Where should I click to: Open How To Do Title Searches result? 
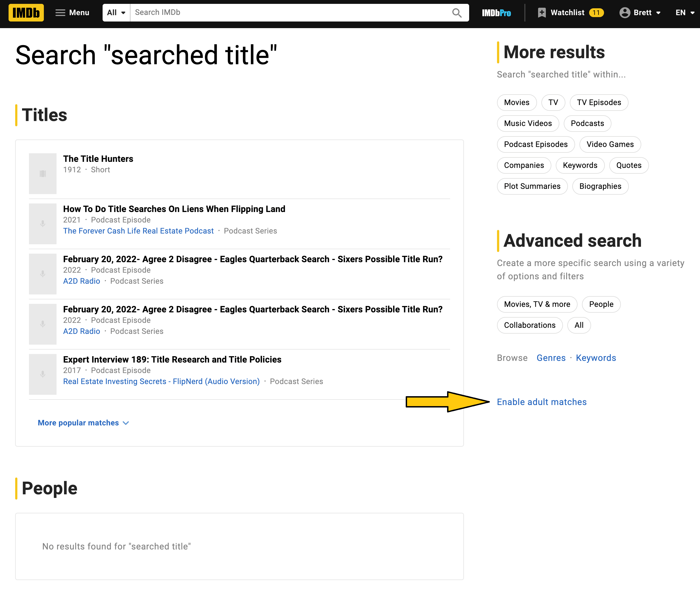pos(174,209)
